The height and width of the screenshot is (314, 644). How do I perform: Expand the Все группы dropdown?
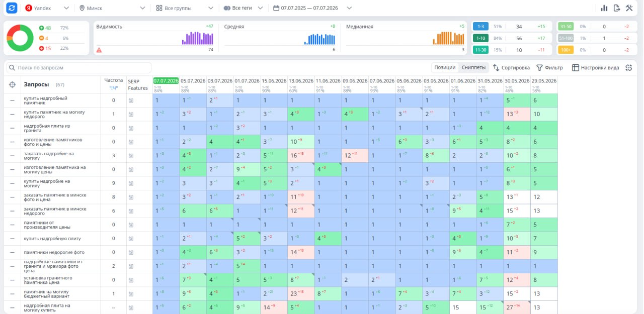click(184, 8)
